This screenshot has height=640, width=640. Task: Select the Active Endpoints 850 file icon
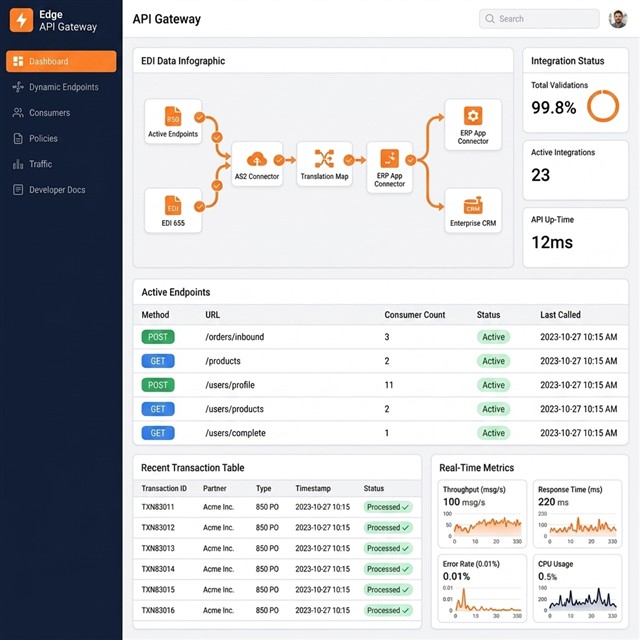[173, 116]
